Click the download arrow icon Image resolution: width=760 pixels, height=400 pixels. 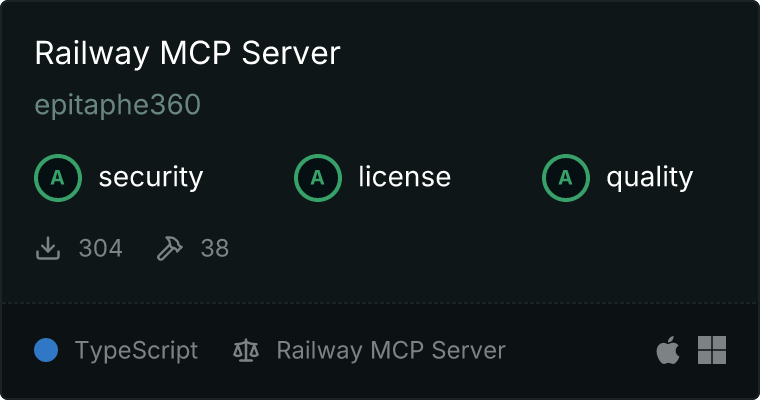[x=48, y=248]
